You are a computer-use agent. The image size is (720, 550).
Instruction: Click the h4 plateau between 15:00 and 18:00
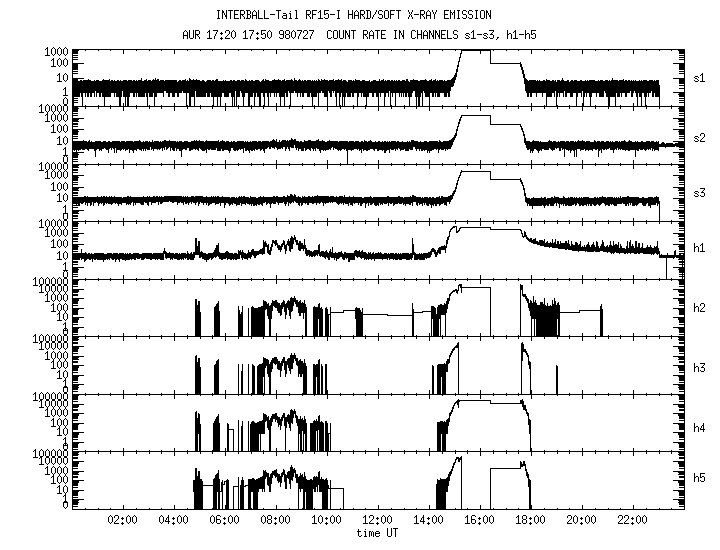pos(490,402)
